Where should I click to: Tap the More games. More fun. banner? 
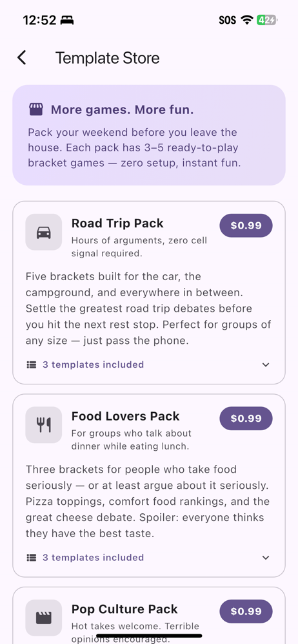[149, 135]
